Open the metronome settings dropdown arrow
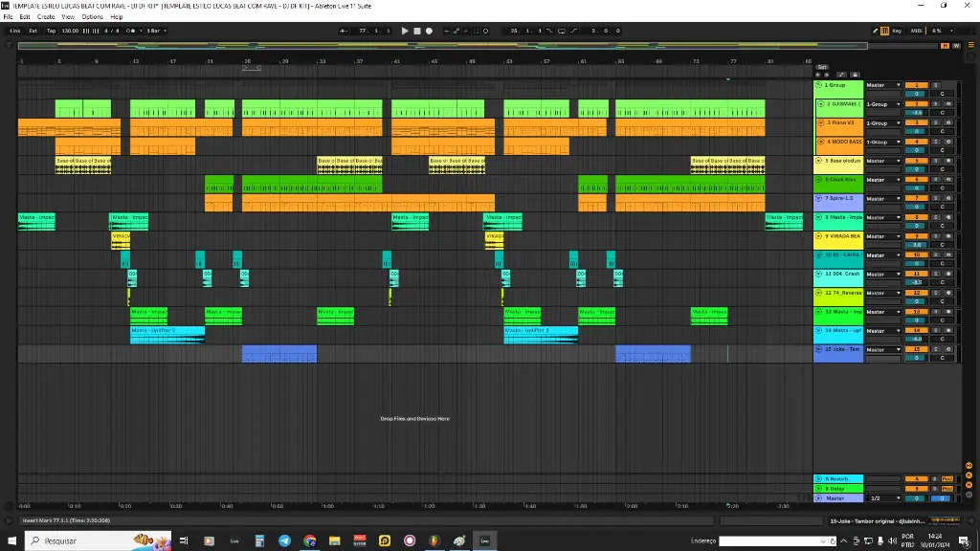Image resolution: width=980 pixels, height=551 pixels. [141, 31]
